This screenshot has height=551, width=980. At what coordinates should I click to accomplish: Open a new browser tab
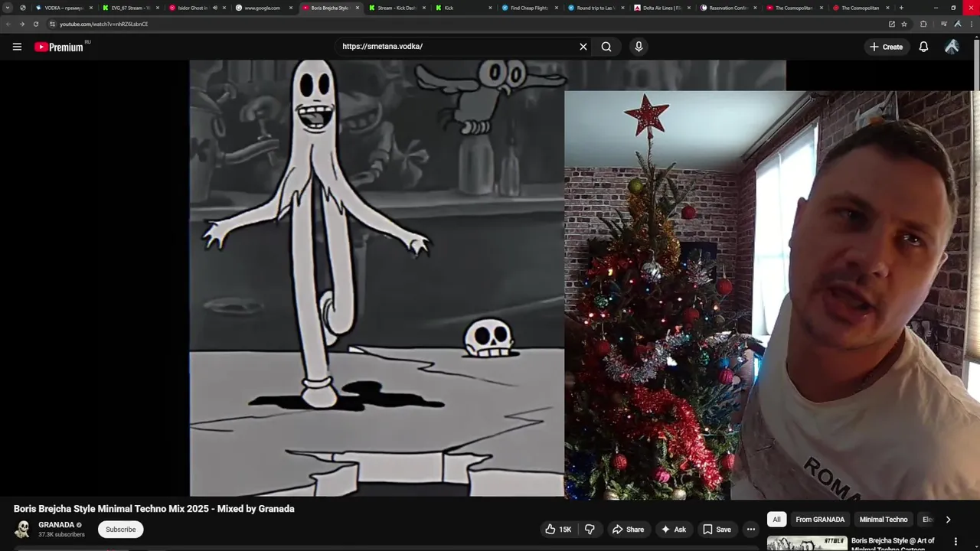coord(901,8)
